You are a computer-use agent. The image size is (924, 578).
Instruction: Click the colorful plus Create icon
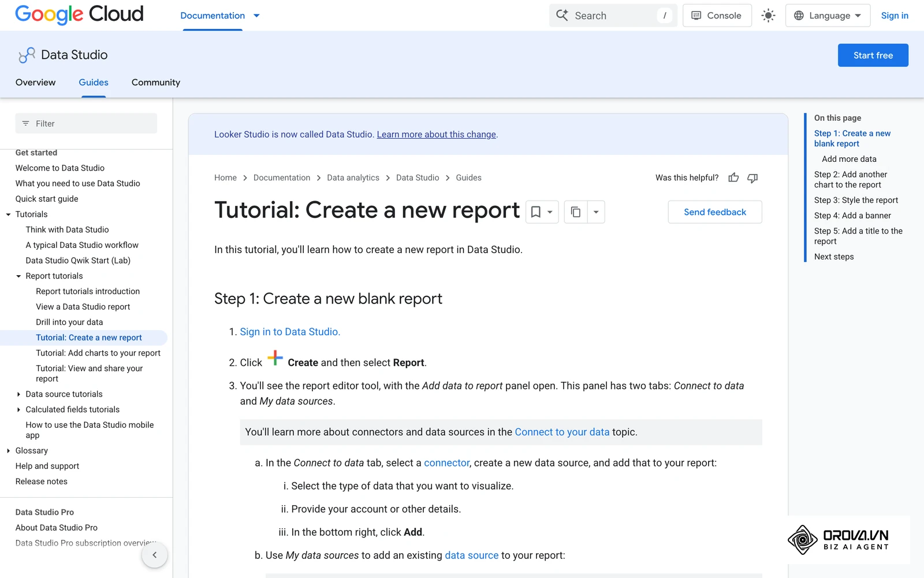(275, 358)
